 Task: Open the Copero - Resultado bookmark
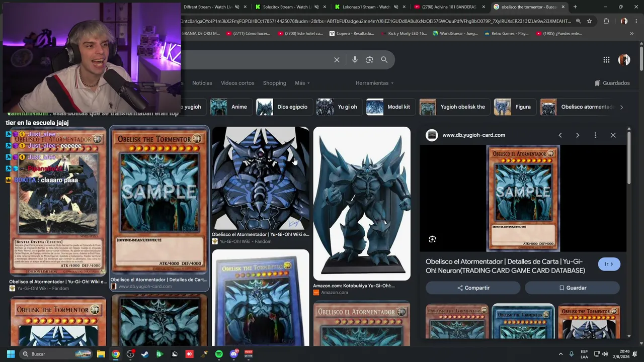pyautogui.click(x=352, y=34)
